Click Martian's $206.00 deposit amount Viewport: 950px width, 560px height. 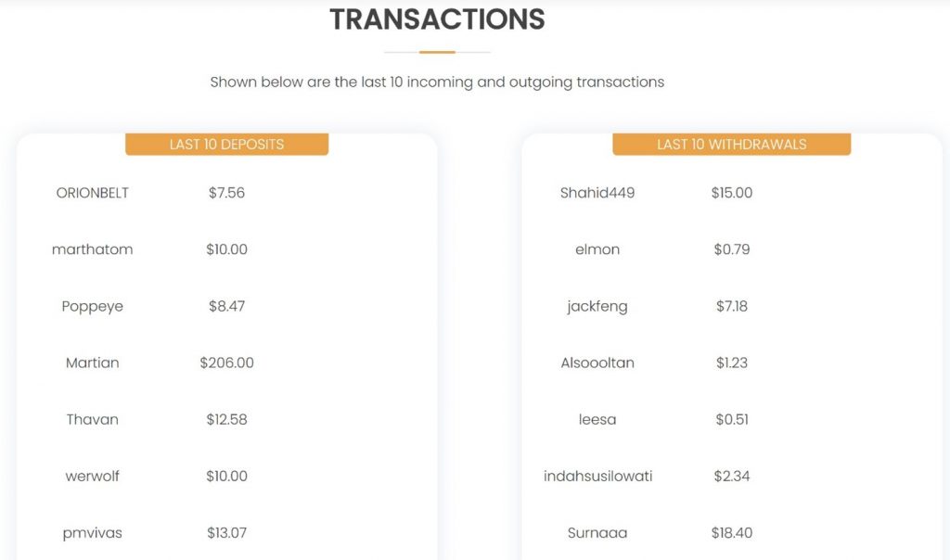pyautogui.click(x=226, y=363)
